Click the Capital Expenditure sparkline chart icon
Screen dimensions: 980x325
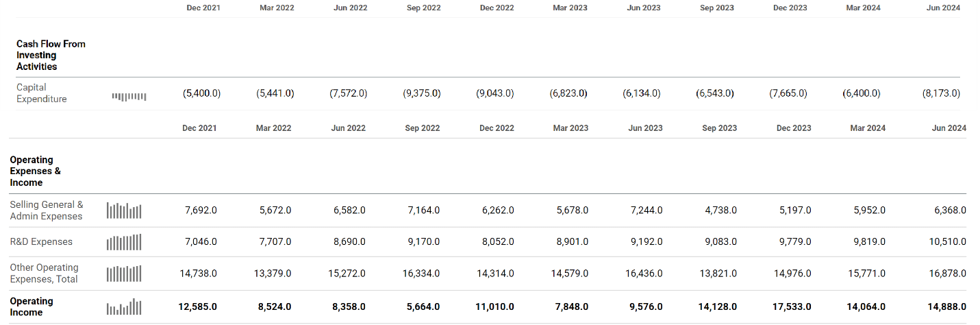[x=129, y=96]
